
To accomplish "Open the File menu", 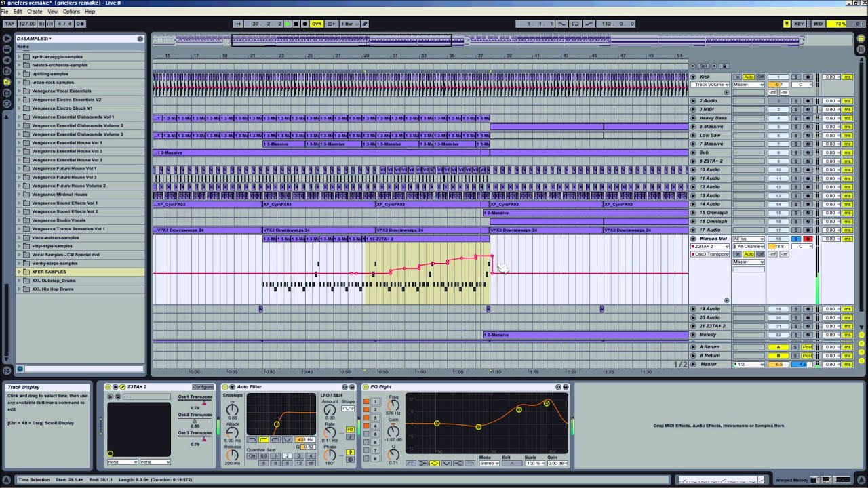I will [x=5, y=12].
